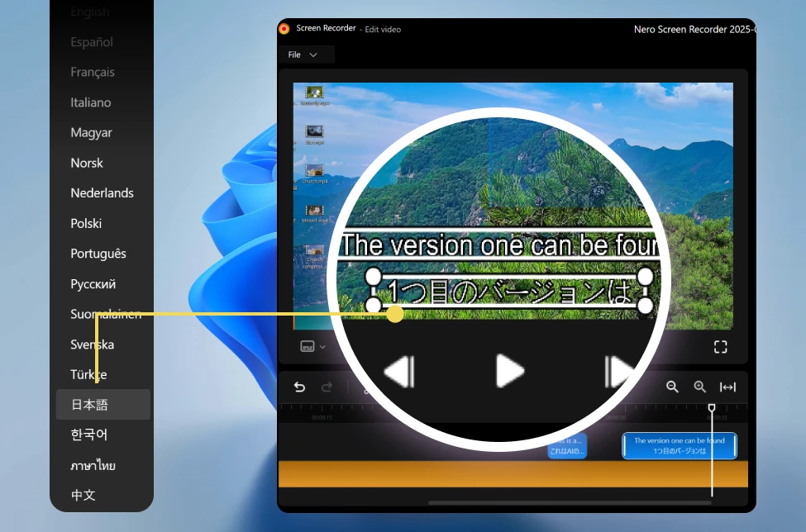Click the timeline playhead marker
This screenshot has width=806, height=532.
point(712,408)
